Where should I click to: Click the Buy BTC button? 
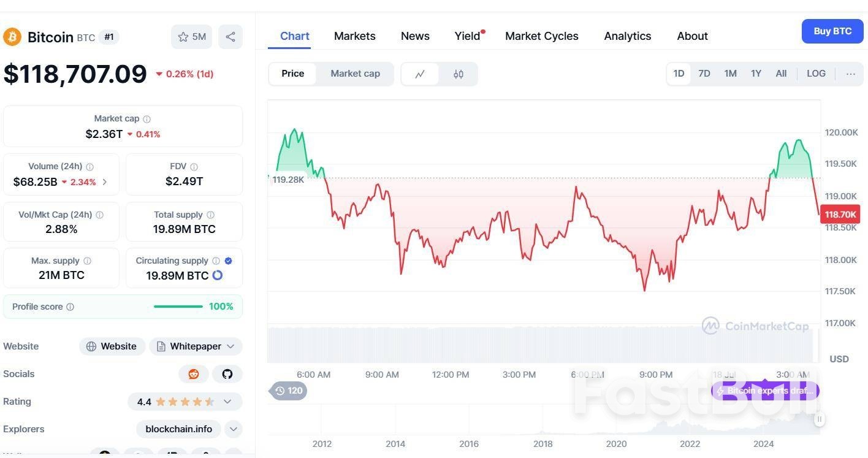pyautogui.click(x=832, y=31)
